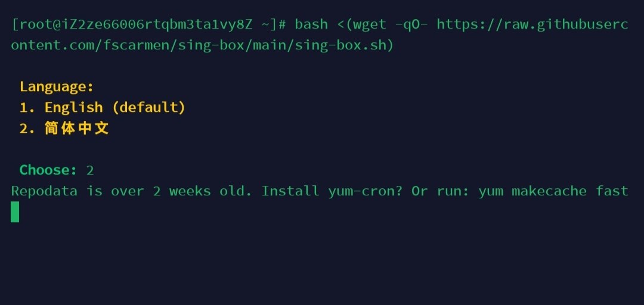Click the green terminal cursor block
644x305 pixels.
[x=15, y=212]
